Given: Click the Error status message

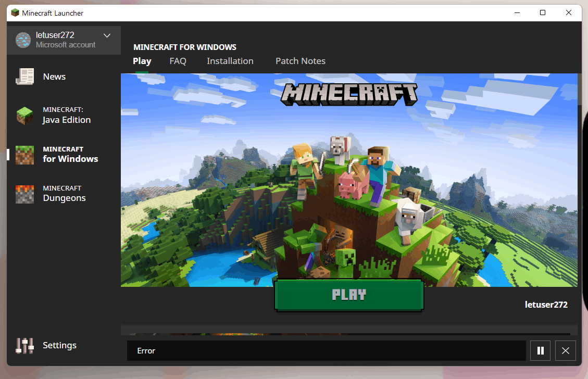Looking at the screenshot, I should click(x=146, y=351).
